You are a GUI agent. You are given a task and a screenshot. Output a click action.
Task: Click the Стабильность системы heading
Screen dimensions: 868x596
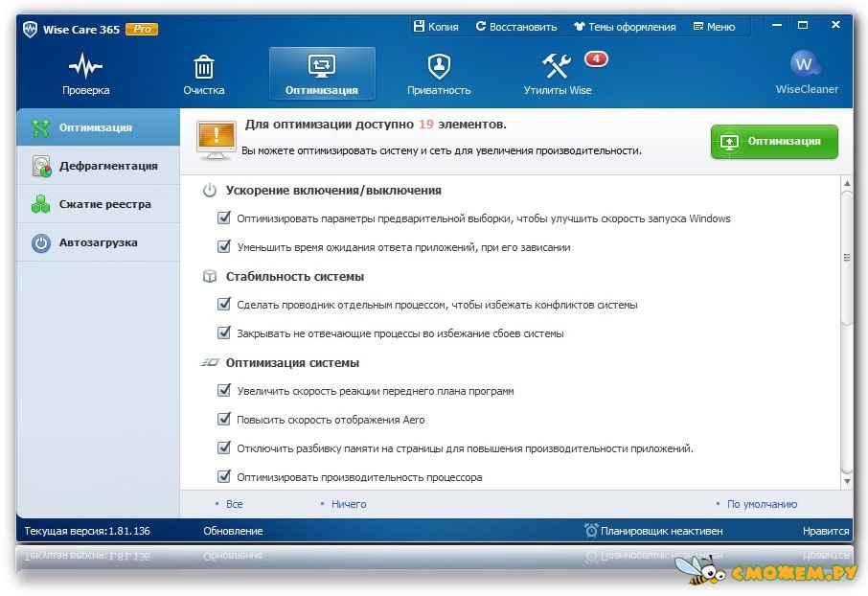coord(294,276)
